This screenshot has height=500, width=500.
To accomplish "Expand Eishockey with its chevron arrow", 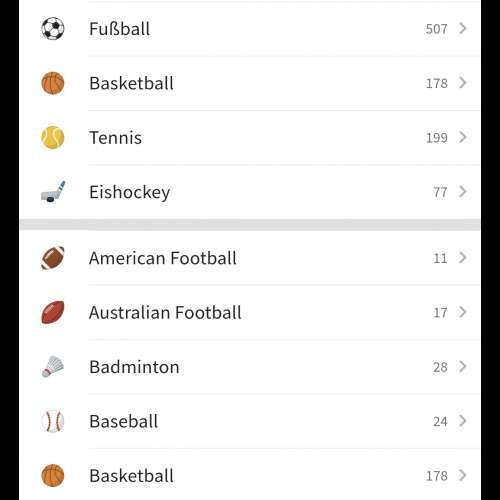I will [x=462, y=192].
